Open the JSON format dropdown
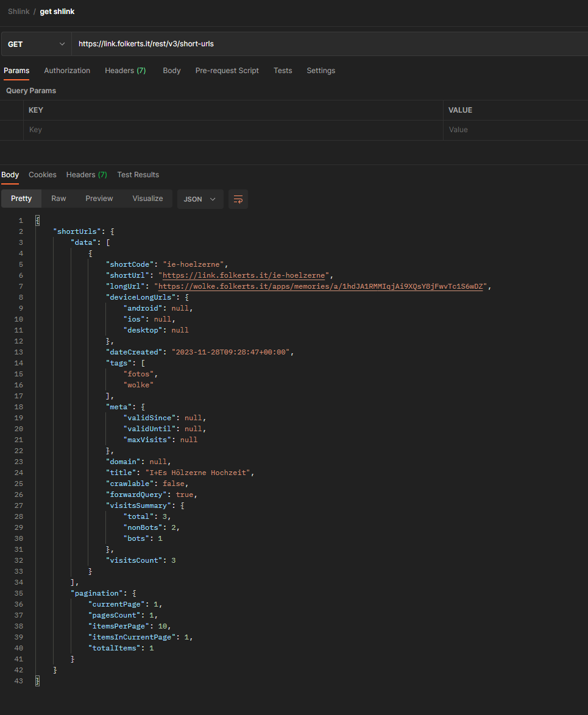This screenshot has height=715, width=588. pos(200,199)
